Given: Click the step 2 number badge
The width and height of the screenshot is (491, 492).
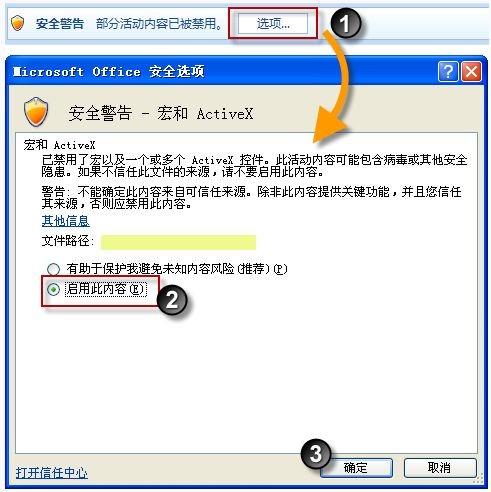Looking at the screenshot, I should click(x=172, y=299).
